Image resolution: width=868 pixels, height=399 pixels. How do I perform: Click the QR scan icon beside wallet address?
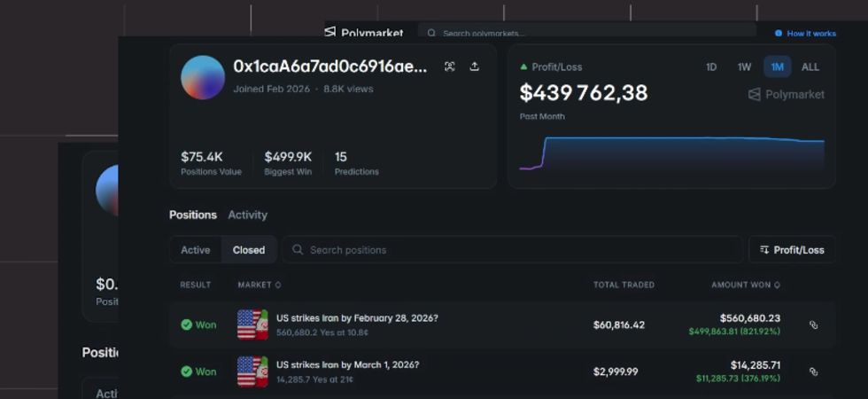tap(450, 66)
